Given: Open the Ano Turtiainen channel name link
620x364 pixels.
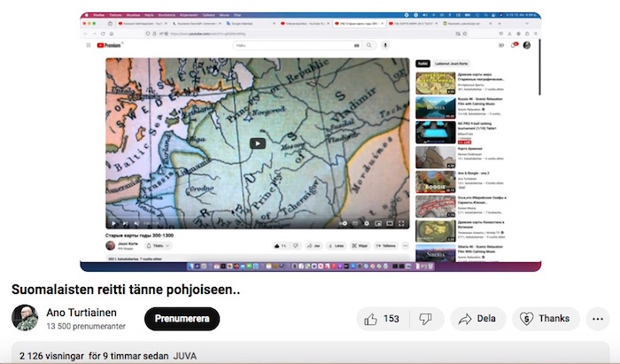Looking at the screenshot, I should tap(81, 313).
